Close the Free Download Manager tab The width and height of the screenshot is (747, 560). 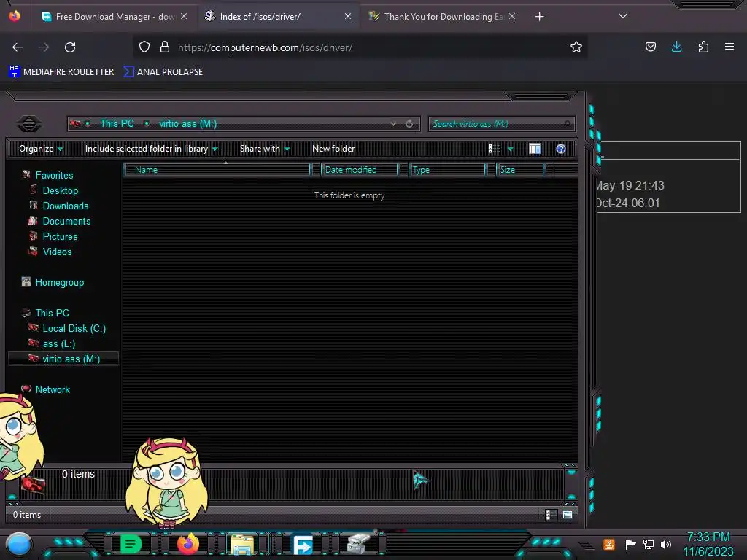(x=184, y=16)
